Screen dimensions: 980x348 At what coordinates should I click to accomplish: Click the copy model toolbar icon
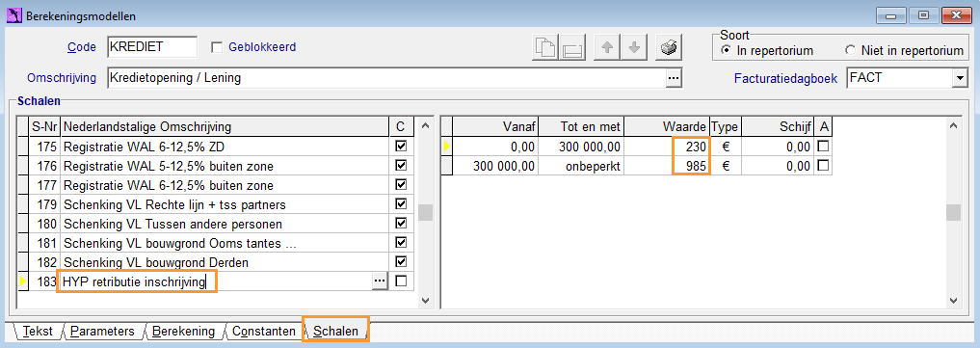(x=545, y=48)
